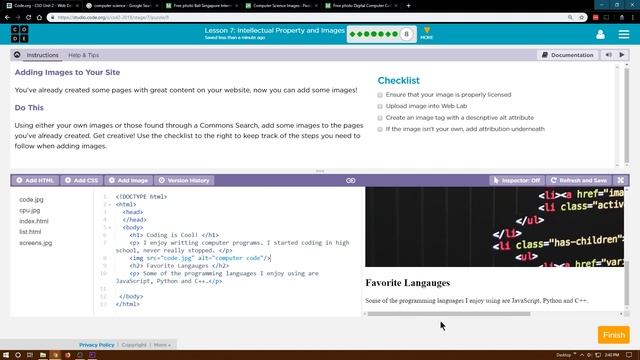Click the taskbar clock
This screenshot has width=640, height=360.
click(x=611, y=355)
